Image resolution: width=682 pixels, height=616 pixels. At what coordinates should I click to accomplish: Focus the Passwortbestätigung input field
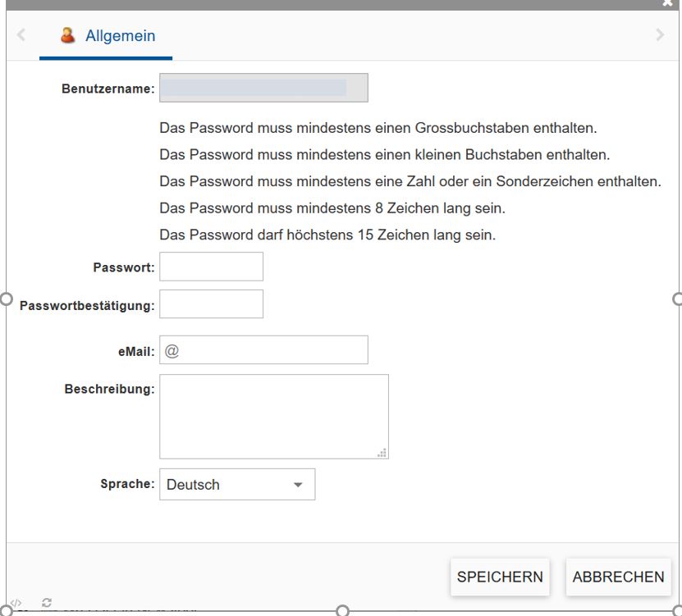pos(211,304)
